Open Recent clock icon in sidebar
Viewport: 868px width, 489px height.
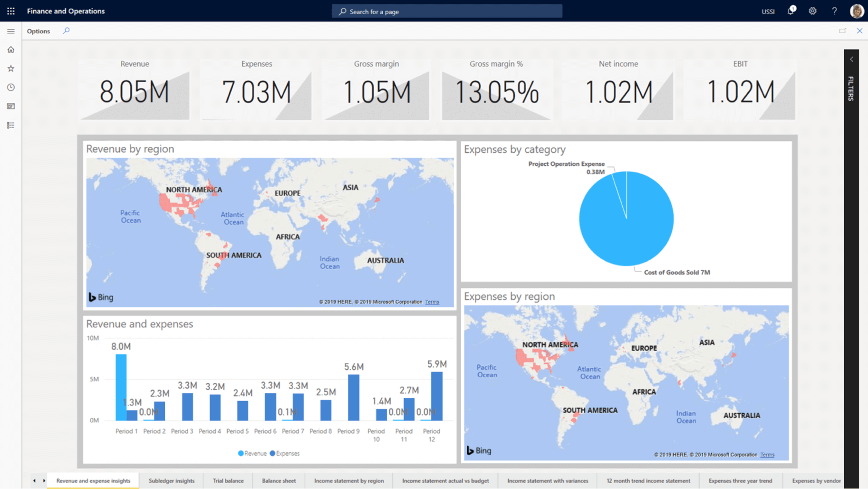tap(10, 88)
